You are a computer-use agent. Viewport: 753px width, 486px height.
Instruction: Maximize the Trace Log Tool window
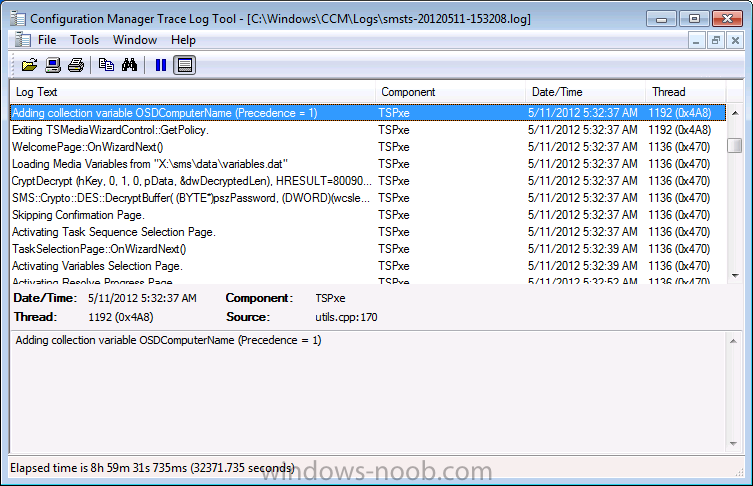(x=694, y=19)
